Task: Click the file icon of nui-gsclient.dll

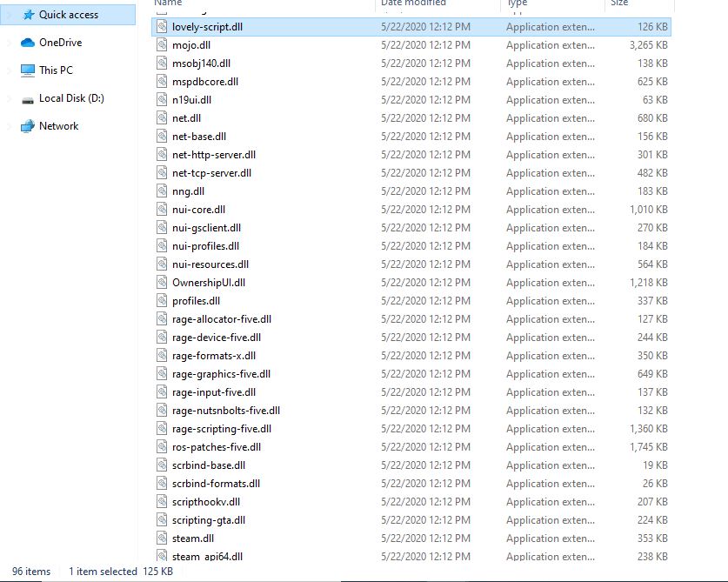Action: pos(162,227)
